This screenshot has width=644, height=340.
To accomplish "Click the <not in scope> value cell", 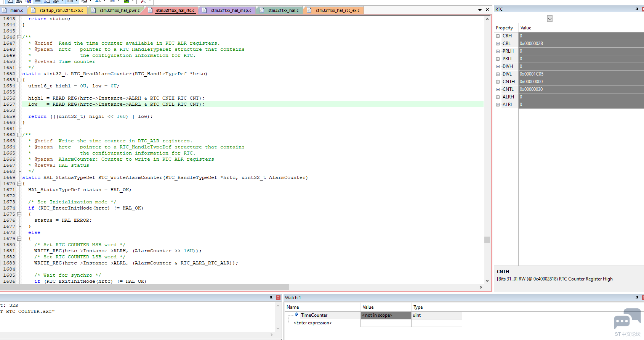I will (386, 315).
